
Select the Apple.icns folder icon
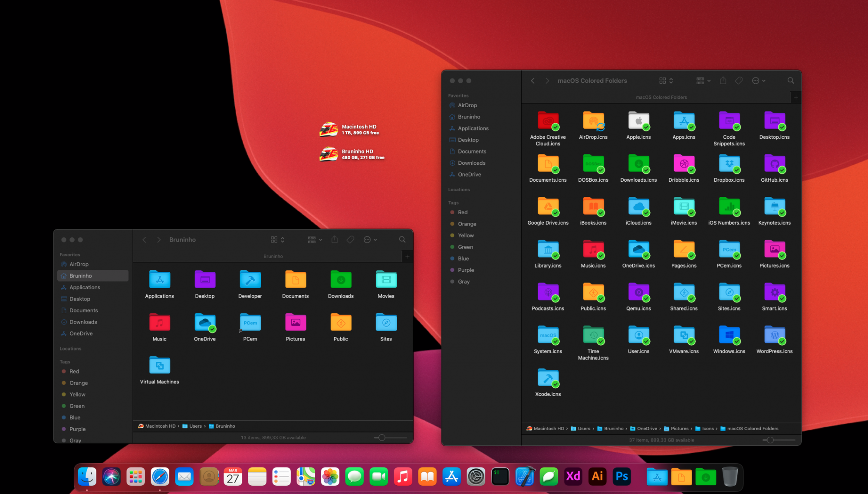click(638, 121)
